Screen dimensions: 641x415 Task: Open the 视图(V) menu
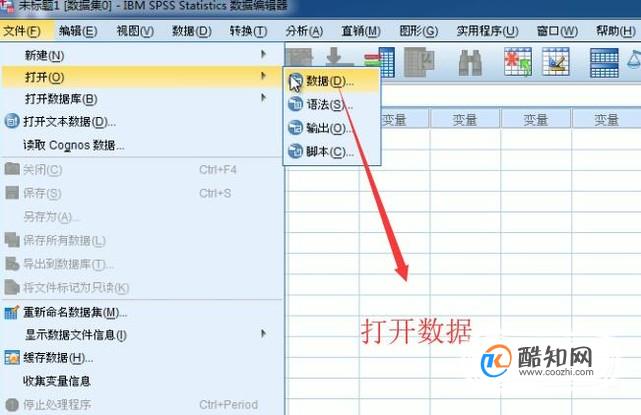click(x=135, y=31)
